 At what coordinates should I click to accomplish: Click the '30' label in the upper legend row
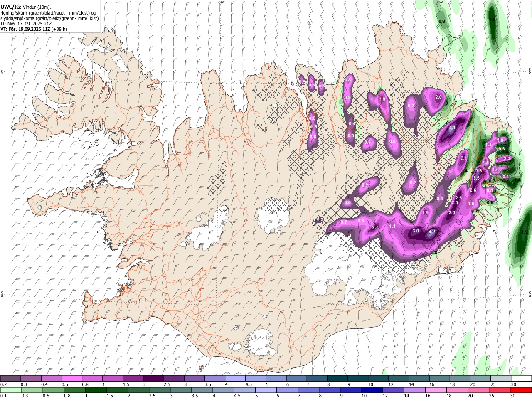(514, 384)
